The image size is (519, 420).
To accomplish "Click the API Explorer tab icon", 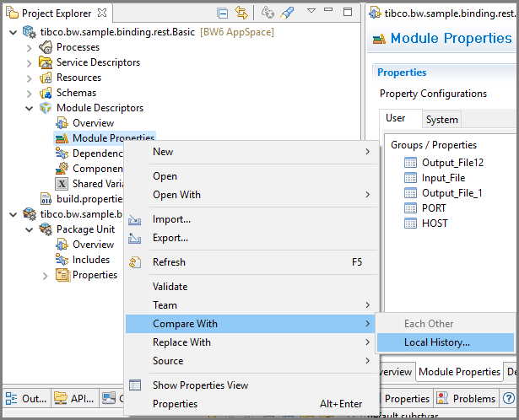I will tap(61, 399).
